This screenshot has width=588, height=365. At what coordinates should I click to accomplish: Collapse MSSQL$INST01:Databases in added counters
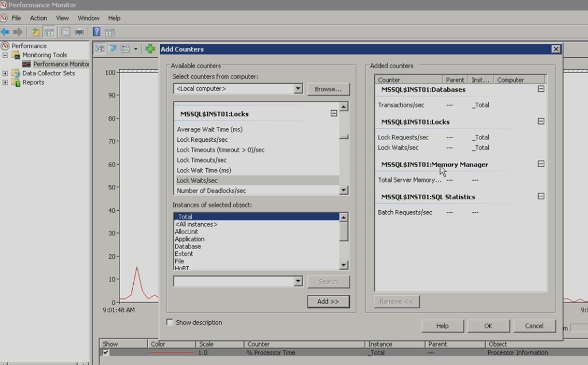541,89
